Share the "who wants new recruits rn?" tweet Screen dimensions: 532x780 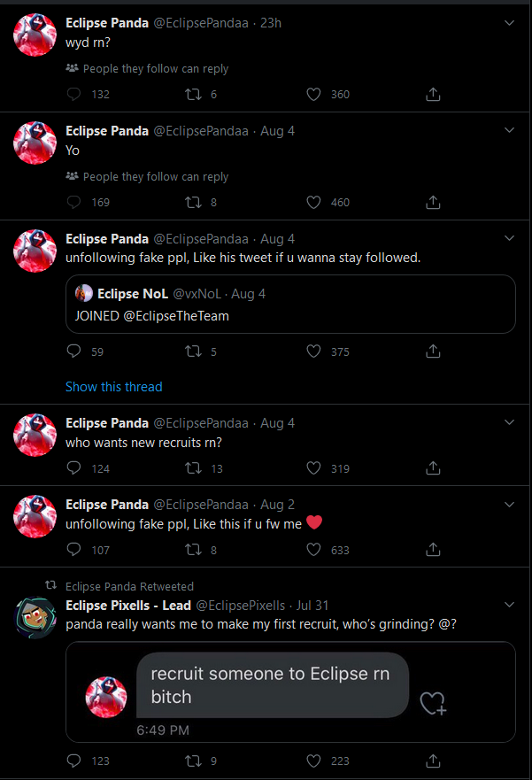[x=433, y=468]
